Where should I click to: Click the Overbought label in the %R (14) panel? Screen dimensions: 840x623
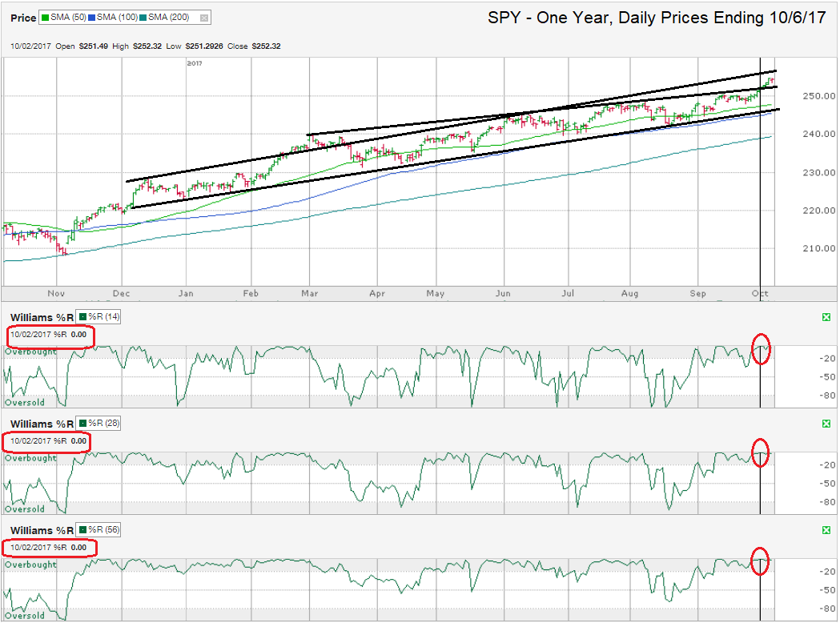[x=30, y=352]
